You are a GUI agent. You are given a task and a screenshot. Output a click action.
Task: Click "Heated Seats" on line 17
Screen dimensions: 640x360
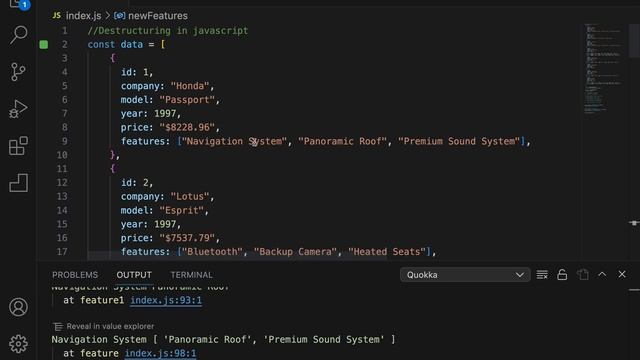pos(387,252)
